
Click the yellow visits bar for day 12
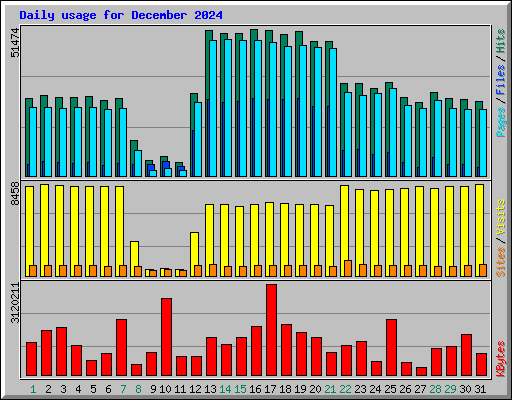(x=194, y=255)
